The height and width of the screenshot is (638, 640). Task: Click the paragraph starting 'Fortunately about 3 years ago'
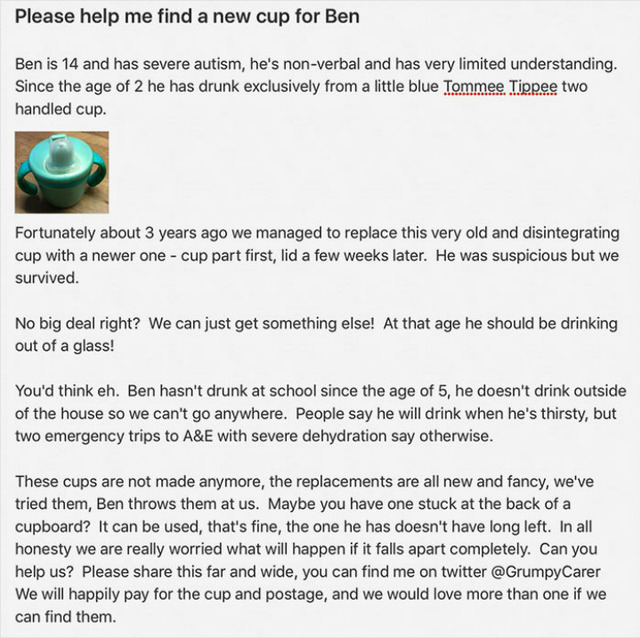[x=317, y=256]
